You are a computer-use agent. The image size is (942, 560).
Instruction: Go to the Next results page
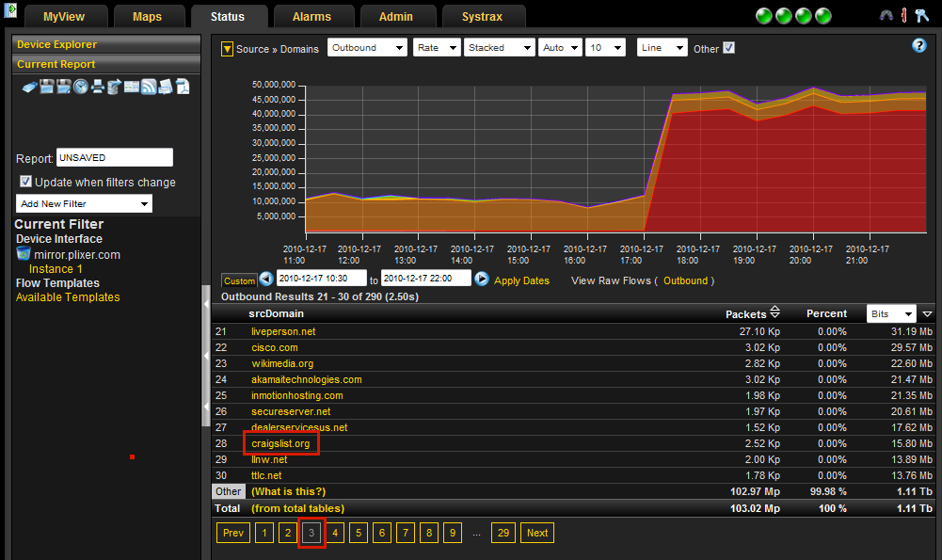click(x=537, y=533)
